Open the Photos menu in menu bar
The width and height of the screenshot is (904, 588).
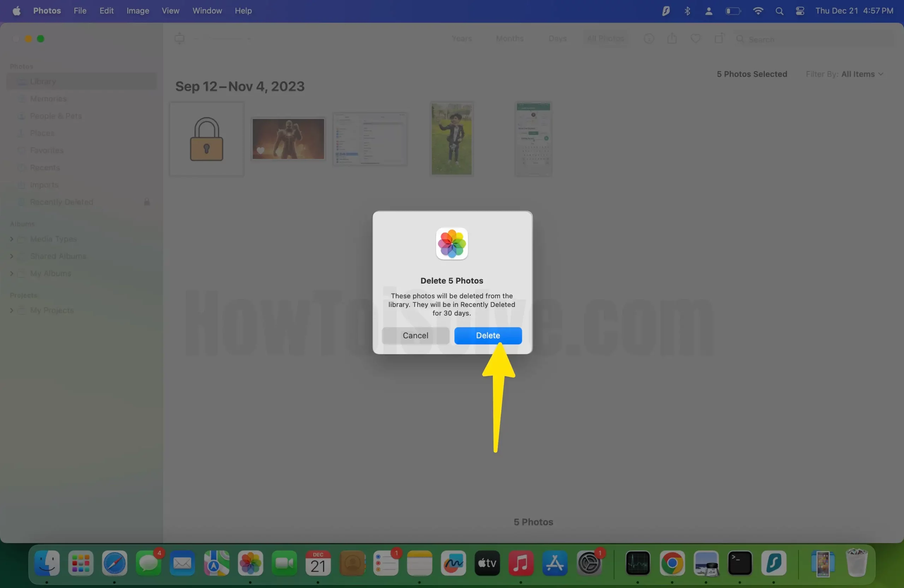coord(47,11)
